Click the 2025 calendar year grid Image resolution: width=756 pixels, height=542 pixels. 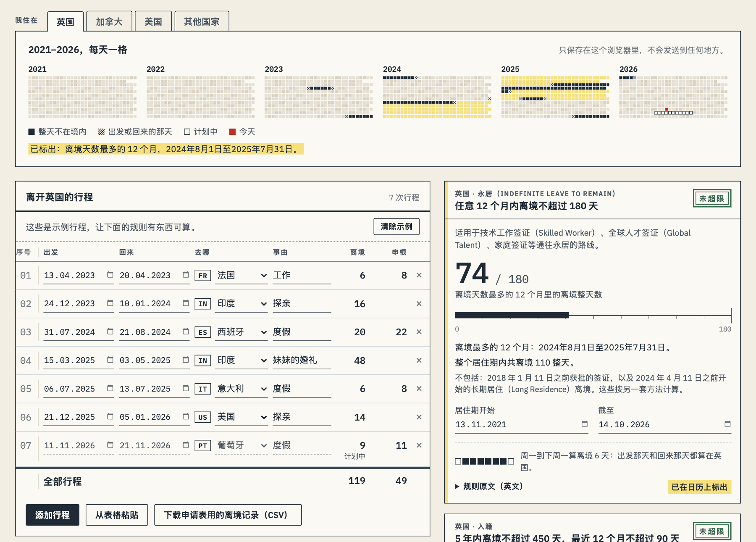pyautogui.click(x=555, y=97)
